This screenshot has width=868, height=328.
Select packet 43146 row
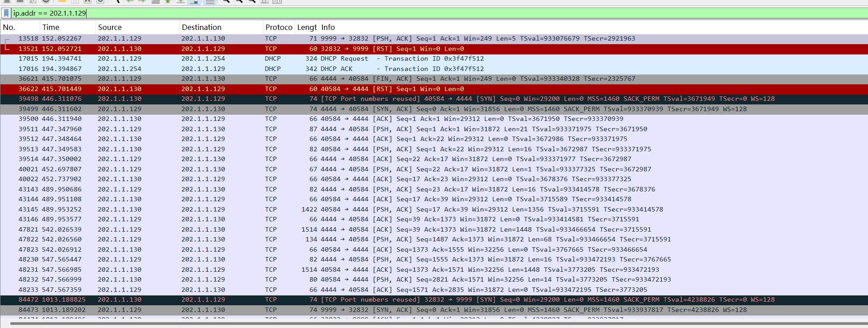pyautogui.click(x=434, y=219)
